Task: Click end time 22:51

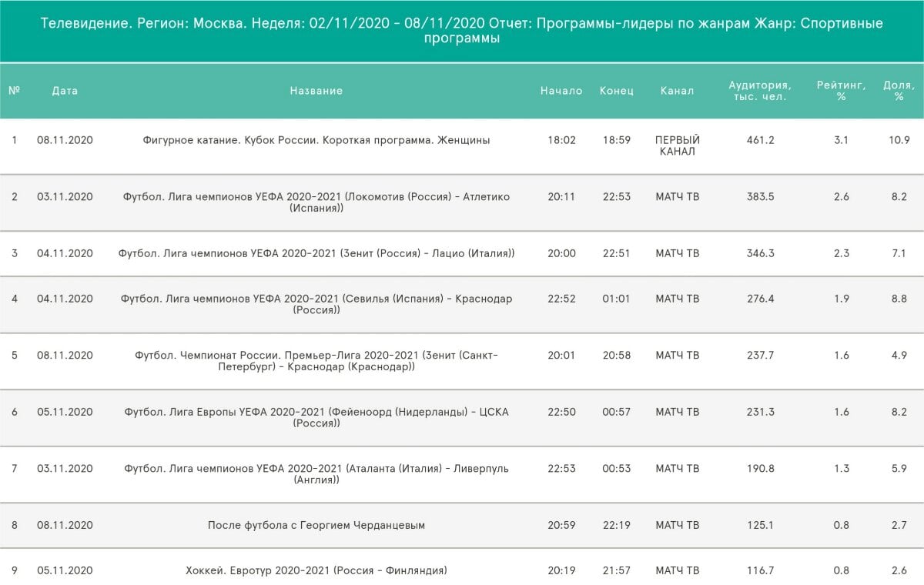Action: (x=617, y=253)
